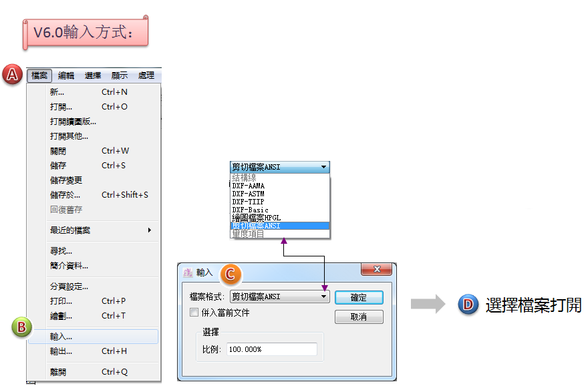Enable the 併入當前文件 checkbox
Screen dimensions: 588x390
(194, 313)
